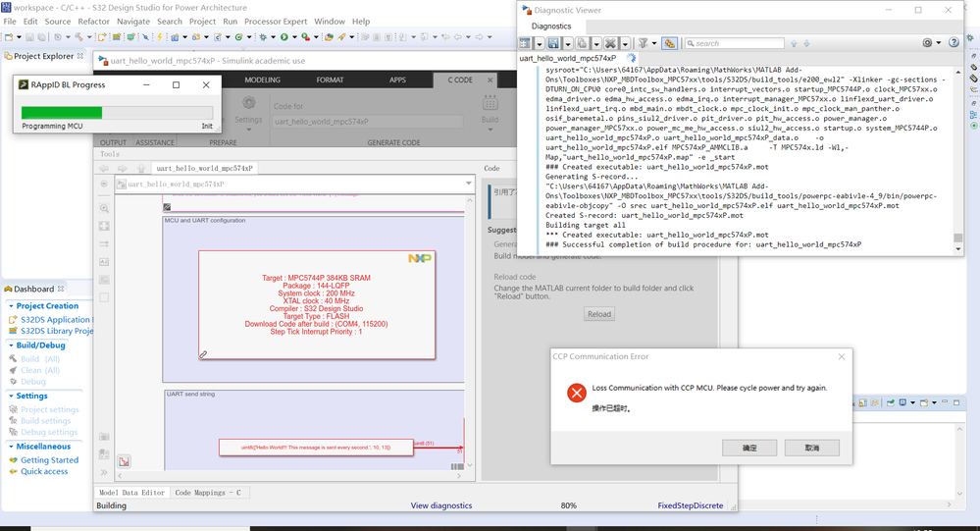Viewport: 980px width, 531px height.
Task: Click the zoom-in magnifier in Simulink palette
Action: click(x=104, y=208)
